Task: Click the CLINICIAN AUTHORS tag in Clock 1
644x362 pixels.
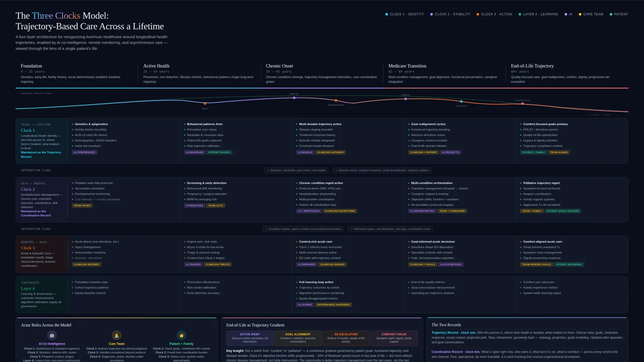Action: (x=330, y=152)
